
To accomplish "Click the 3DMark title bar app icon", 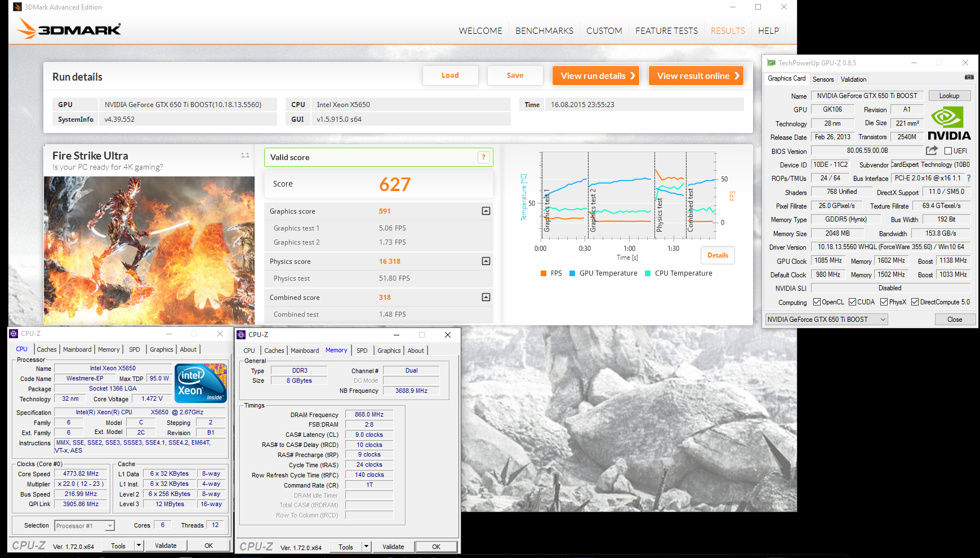I will point(17,7).
